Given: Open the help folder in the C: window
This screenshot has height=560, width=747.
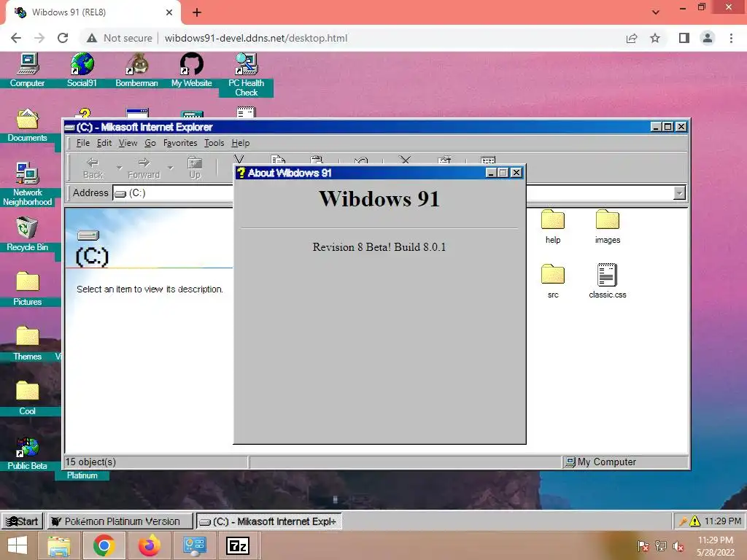Looking at the screenshot, I should click(x=553, y=227).
